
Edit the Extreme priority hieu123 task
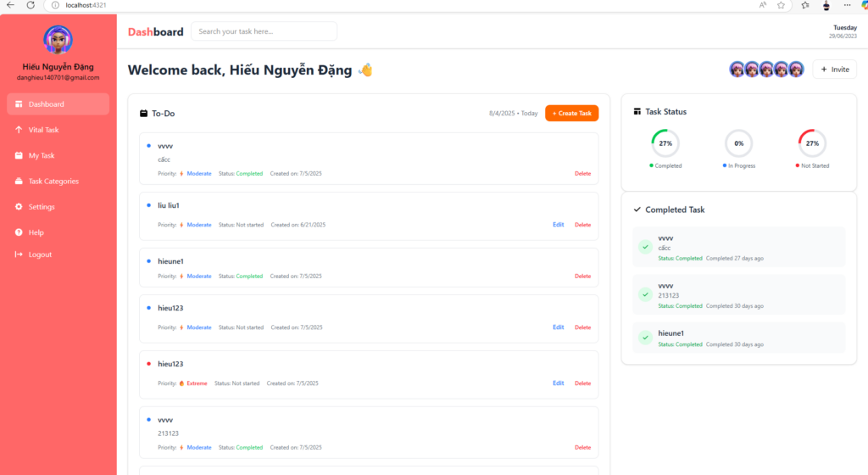pyautogui.click(x=558, y=383)
